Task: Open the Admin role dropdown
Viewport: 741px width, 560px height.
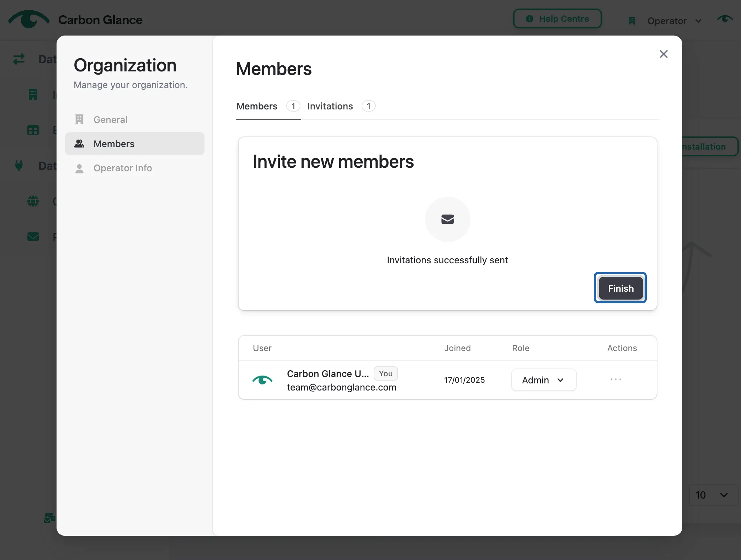Action: (x=544, y=380)
